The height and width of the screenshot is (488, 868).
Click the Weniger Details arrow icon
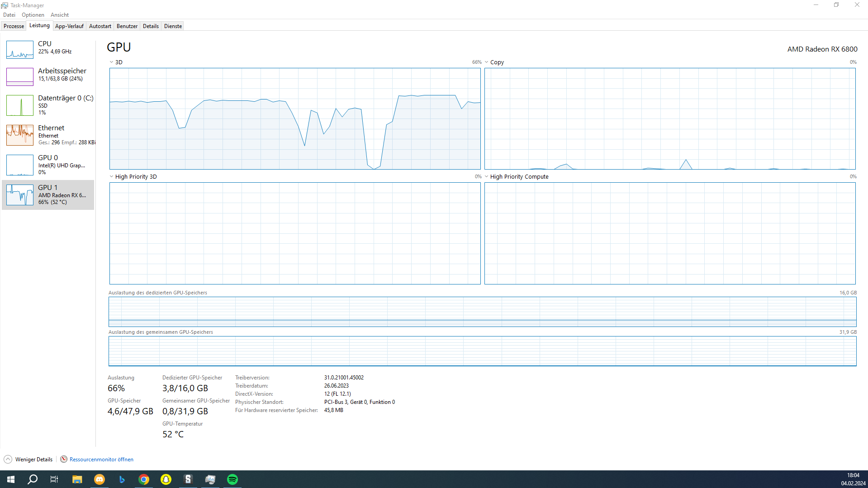8,460
